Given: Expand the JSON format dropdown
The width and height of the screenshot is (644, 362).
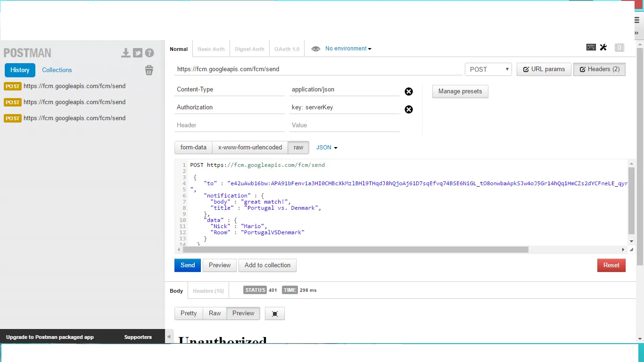Looking at the screenshot, I should point(327,148).
